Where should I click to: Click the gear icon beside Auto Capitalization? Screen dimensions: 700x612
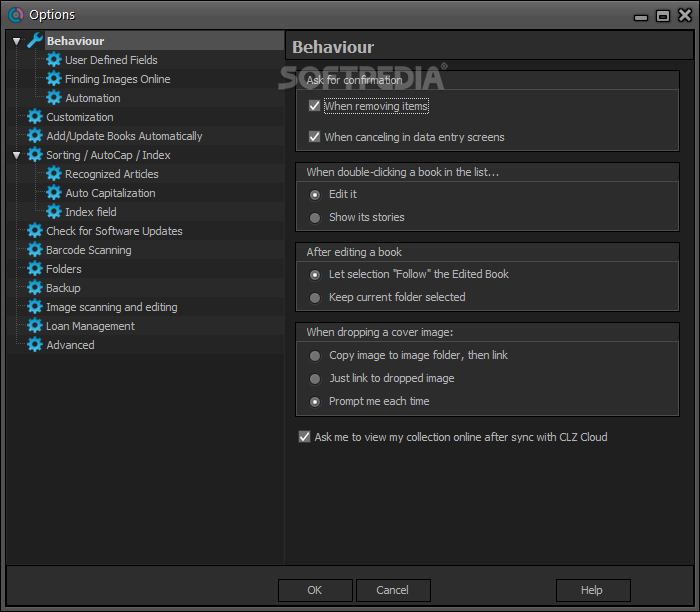[54, 193]
